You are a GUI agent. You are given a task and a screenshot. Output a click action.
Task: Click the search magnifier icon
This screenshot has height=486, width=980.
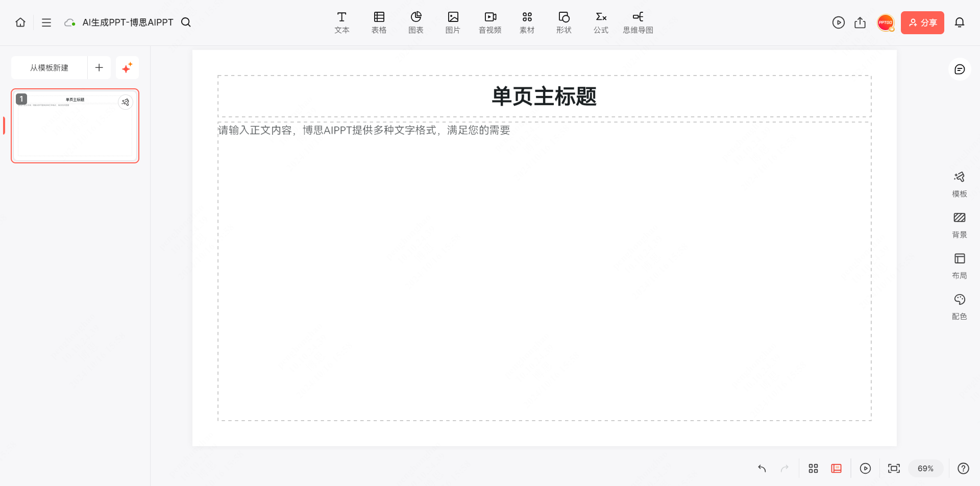[x=186, y=22]
